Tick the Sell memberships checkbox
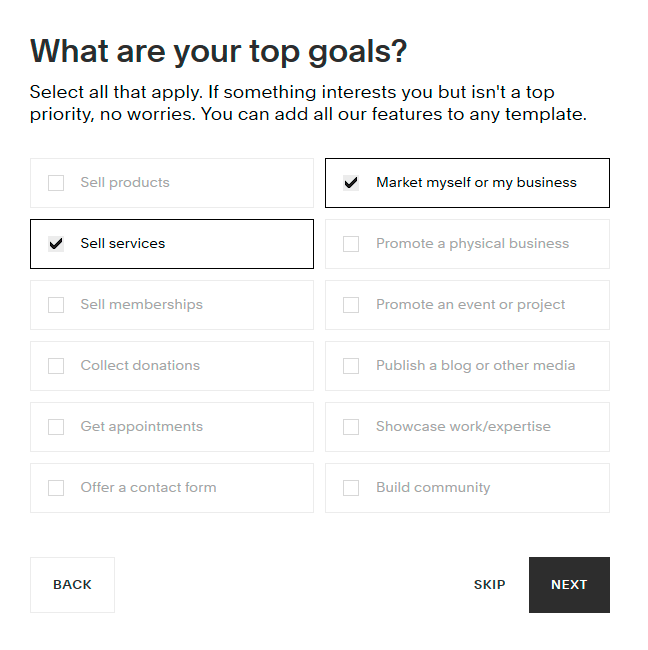 click(x=56, y=305)
